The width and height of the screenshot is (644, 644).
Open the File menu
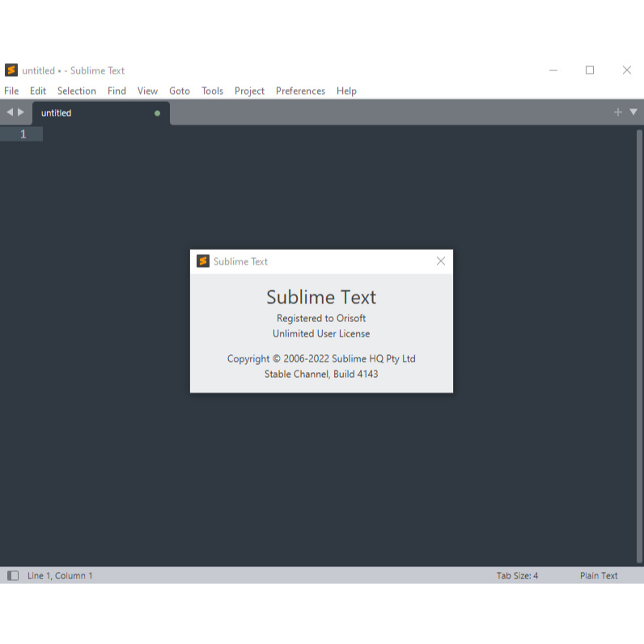coord(11,91)
